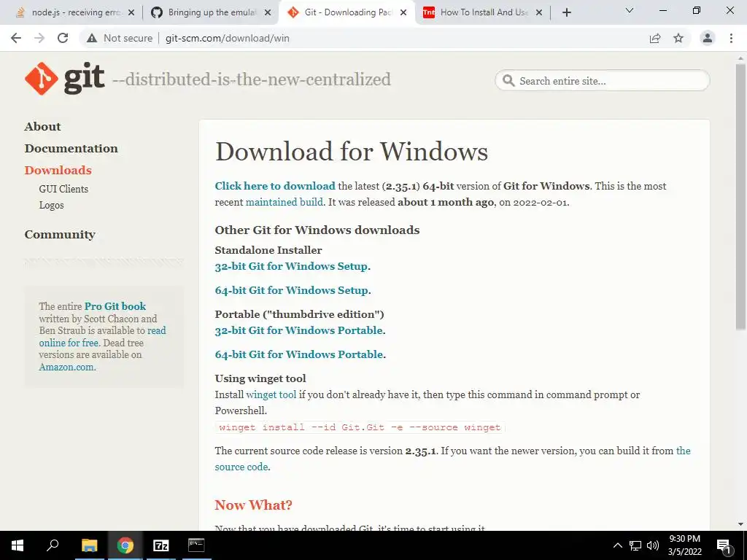The width and height of the screenshot is (747, 560).
Task: Open the Chrome three-dot menu
Action: [731, 38]
